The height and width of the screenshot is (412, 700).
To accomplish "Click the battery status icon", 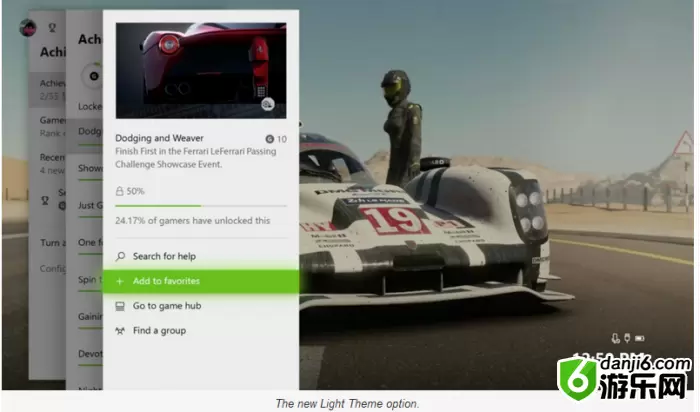I will (640, 339).
